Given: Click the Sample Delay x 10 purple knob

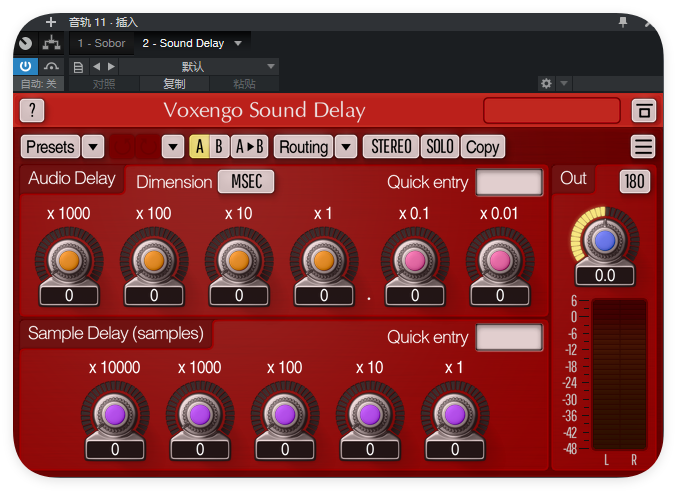Looking at the screenshot, I should coord(370,415).
